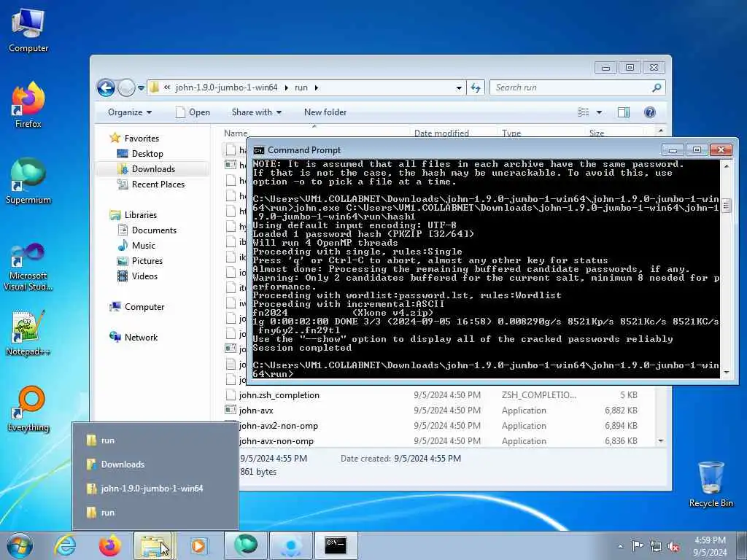Expand breadcrumb arrow after run folder
Image resolution: width=747 pixels, height=560 pixels.
[317, 87]
